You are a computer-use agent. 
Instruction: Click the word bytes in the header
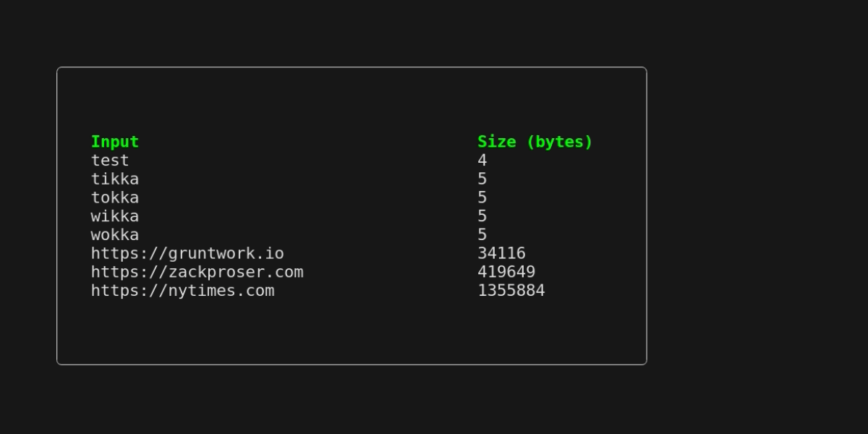[558, 142]
